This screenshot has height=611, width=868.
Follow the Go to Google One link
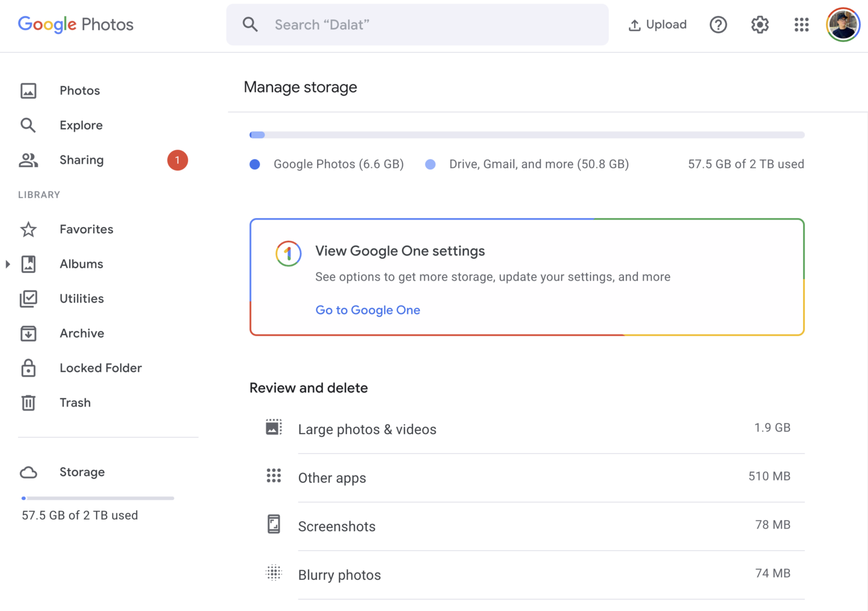[x=368, y=310]
